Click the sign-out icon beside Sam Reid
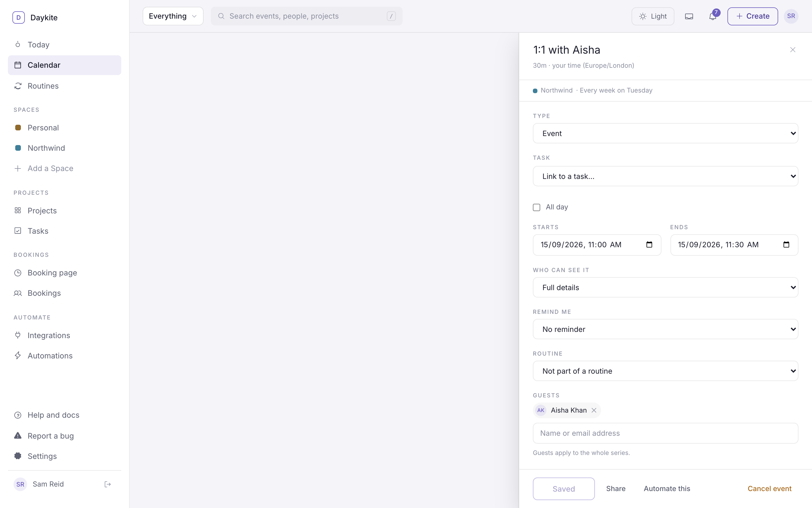The width and height of the screenshot is (812, 508). 107,484
